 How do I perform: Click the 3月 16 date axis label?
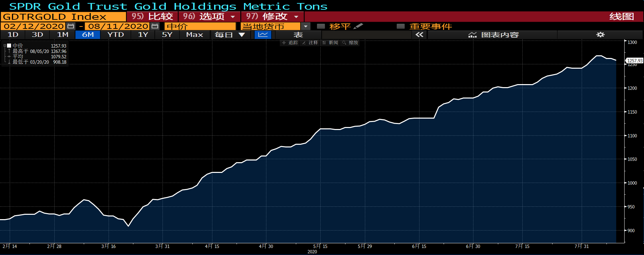coord(109,246)
